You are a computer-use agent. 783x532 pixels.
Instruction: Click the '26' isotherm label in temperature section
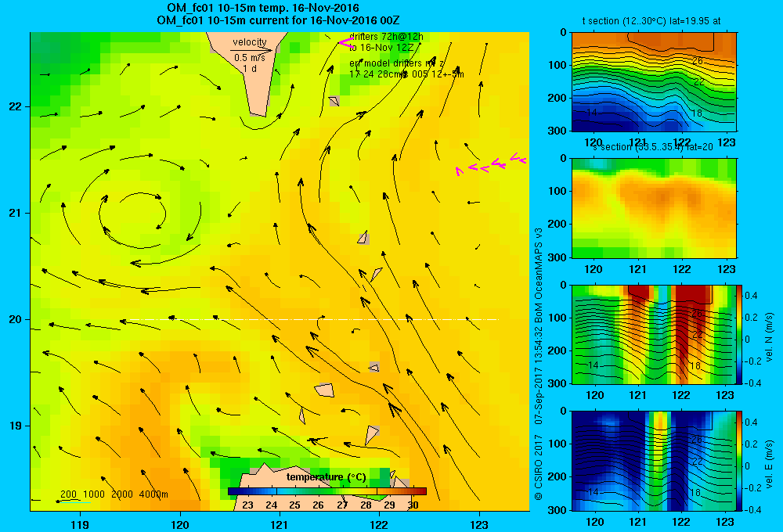pyautogui.click(x=698, y=61)
